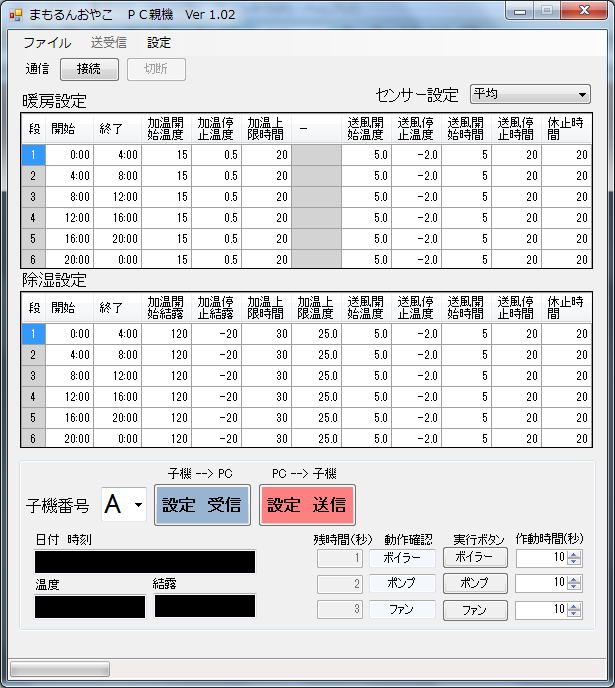This screenshot has height=688, width=615.
Task: Click the 結露 black display field
Action: coord(205,606)
